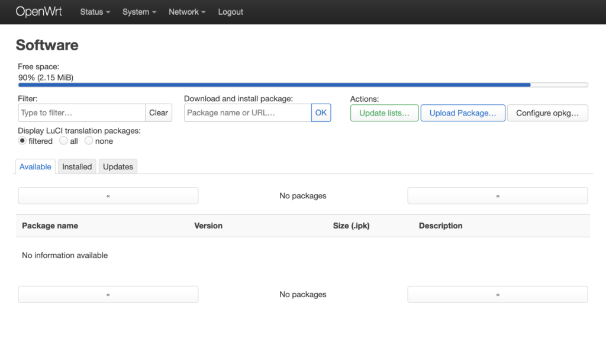Viewport: 606px width, 364px height.
Task: Click the Update lists button
Action: [384, 113]
